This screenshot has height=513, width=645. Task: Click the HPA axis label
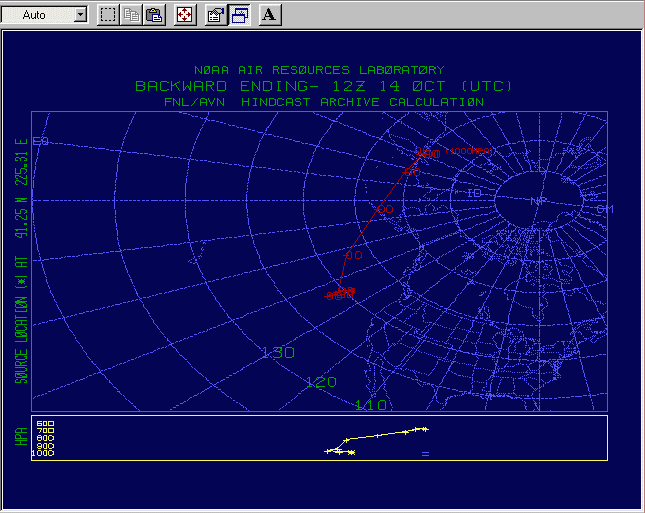19,437
